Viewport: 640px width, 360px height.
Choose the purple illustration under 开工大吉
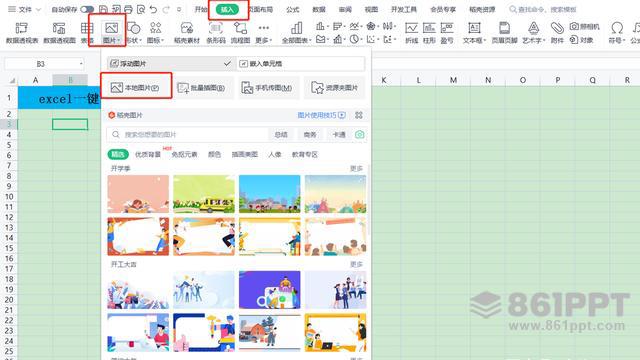point(269,289)
